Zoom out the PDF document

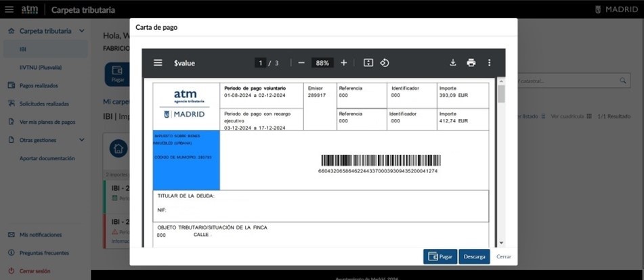coord(301,63)
